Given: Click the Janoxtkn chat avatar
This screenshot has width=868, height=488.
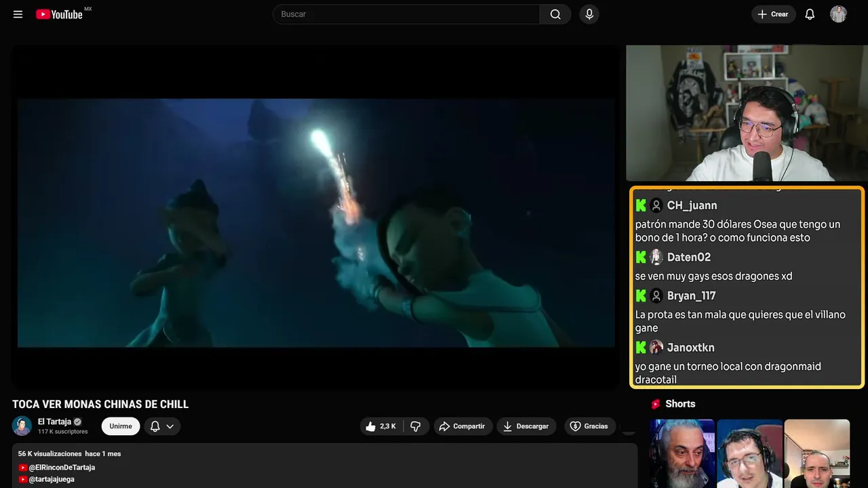Looking at the screenshot, I should click(656, 348).
